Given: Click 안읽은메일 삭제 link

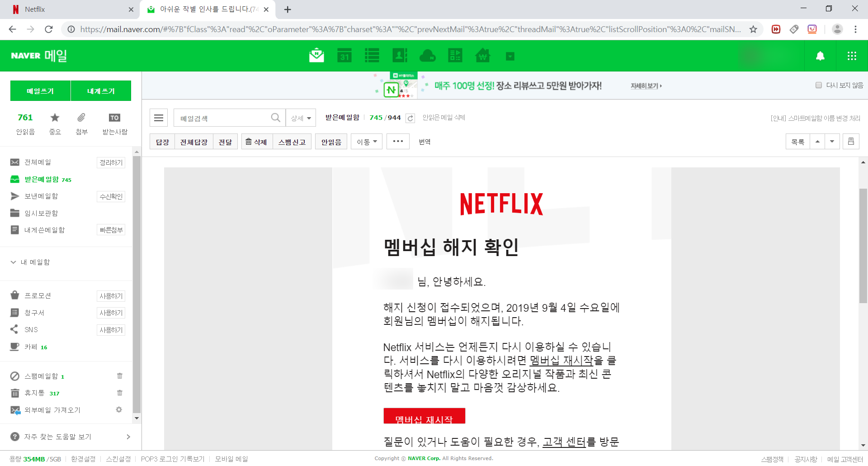Looking at the screenshot, I should pos(444,118).
